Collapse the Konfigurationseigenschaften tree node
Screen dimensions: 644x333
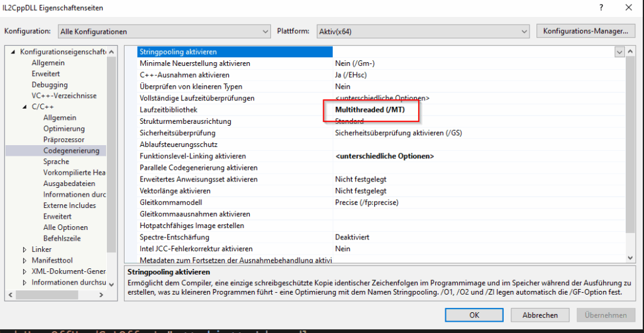pos(13,52)
